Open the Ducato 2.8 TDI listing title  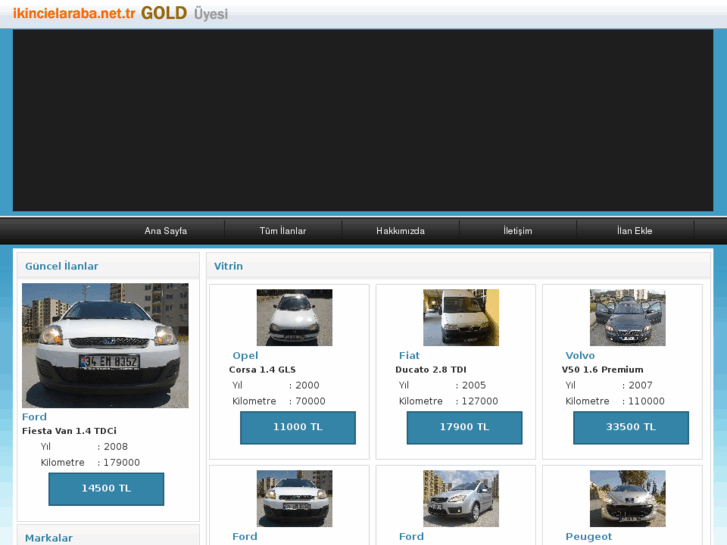pyautogui.click(x=431, y=370)
